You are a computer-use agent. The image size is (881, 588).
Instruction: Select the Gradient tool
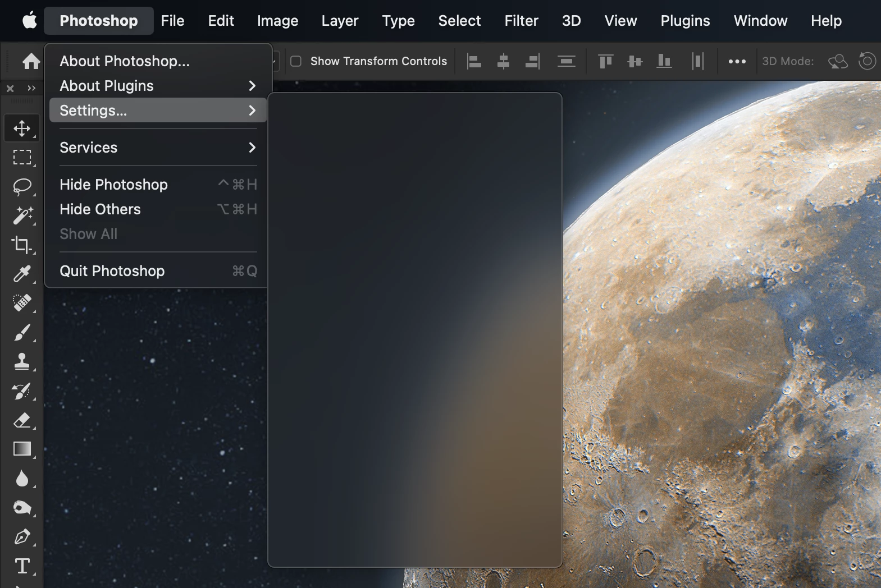point(22,449)
